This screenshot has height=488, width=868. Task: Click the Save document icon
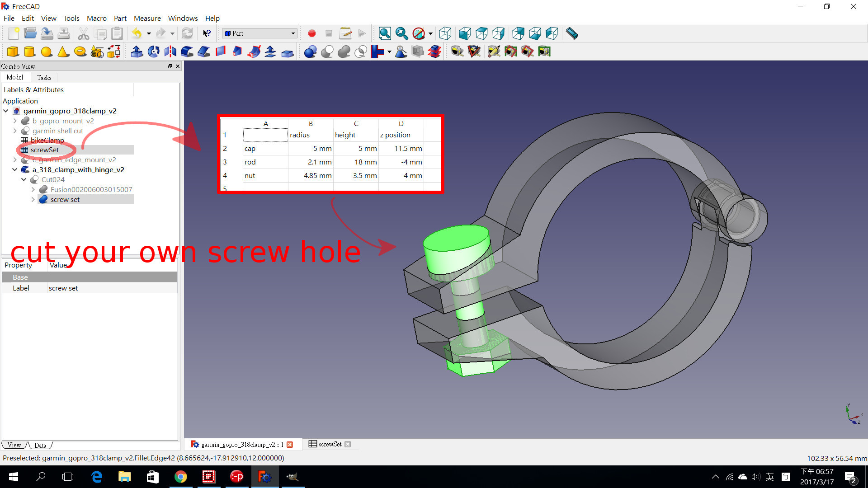(x=47, y=33)
